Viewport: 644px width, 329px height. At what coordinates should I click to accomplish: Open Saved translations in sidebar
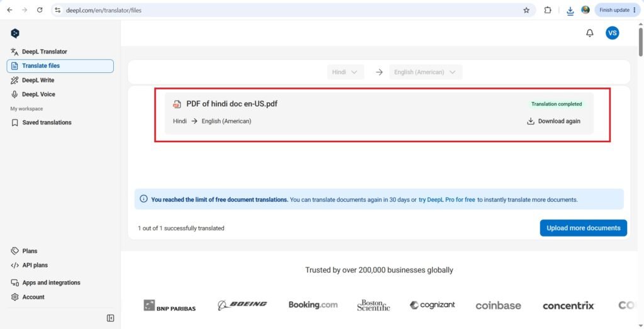[41, 123]
